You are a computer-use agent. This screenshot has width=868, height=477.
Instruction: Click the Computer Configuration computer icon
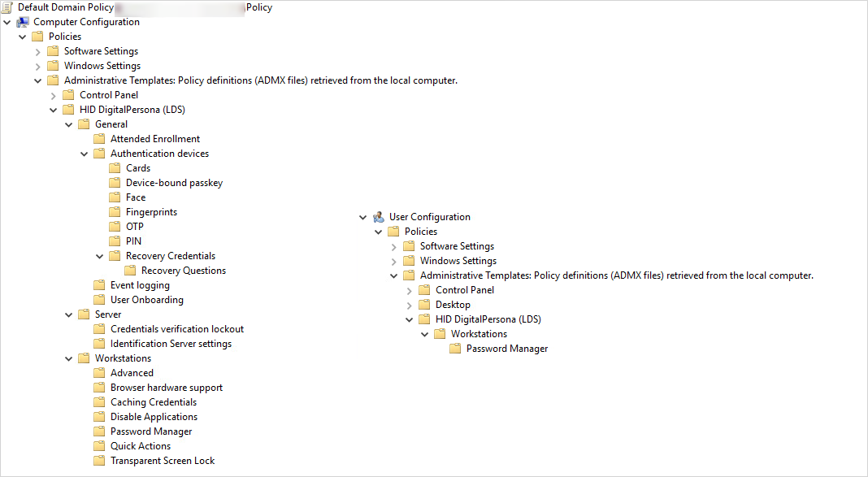(23, 22)
